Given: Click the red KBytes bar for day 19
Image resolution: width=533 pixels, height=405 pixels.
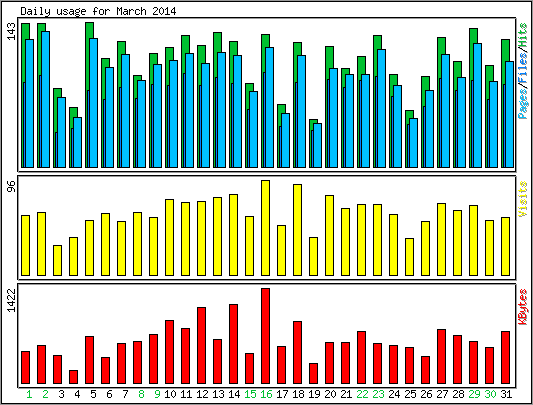Looking at the screenshot, I should pyautogui.click(x=313, y=374).
